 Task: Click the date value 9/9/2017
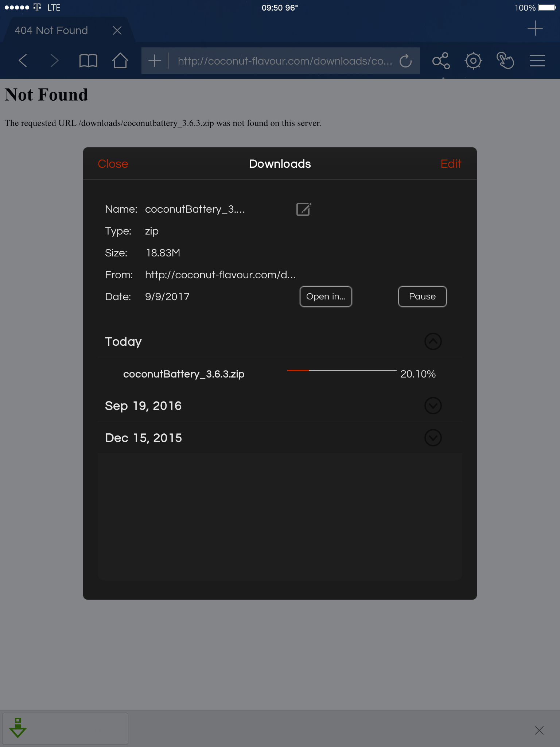pos(167,297)
